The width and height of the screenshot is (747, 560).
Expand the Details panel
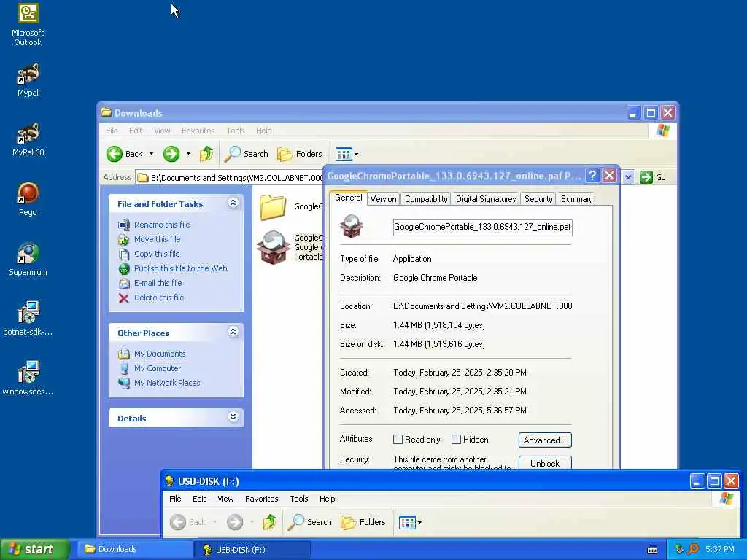[x=233, y=417]
